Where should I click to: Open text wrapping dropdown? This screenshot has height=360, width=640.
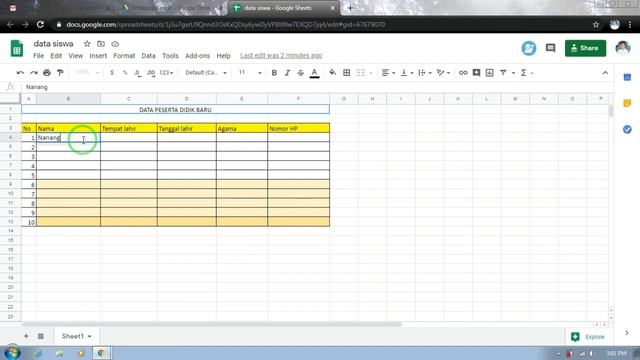(424, 73)
